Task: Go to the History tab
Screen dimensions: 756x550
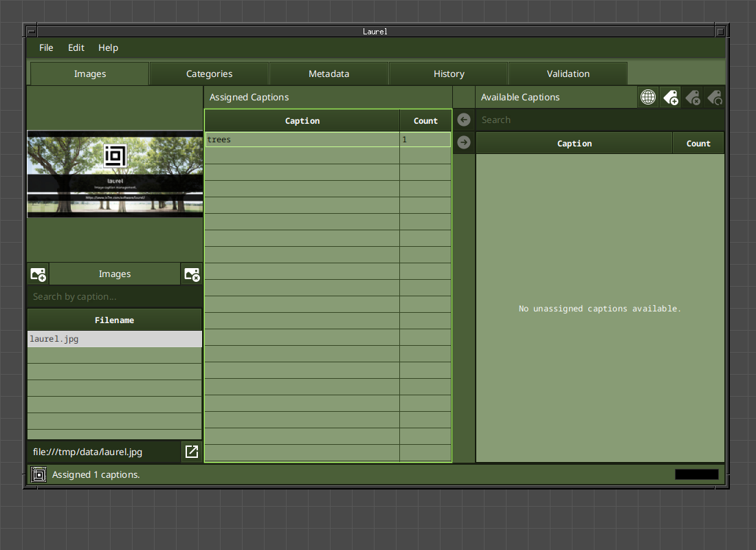Action: click(449, 74)
